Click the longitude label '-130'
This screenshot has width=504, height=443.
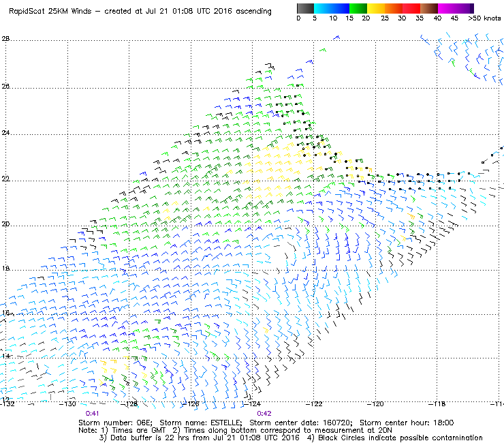pos(67,404)
